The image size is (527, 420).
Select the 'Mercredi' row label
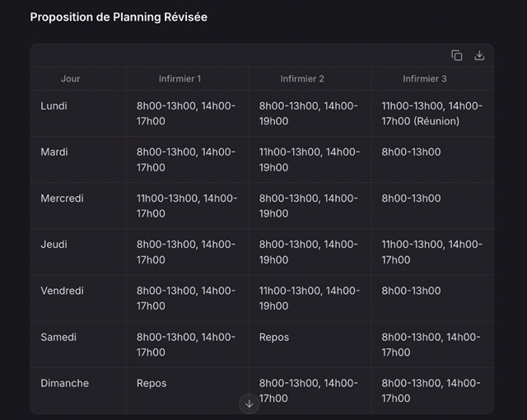(63, 198)
